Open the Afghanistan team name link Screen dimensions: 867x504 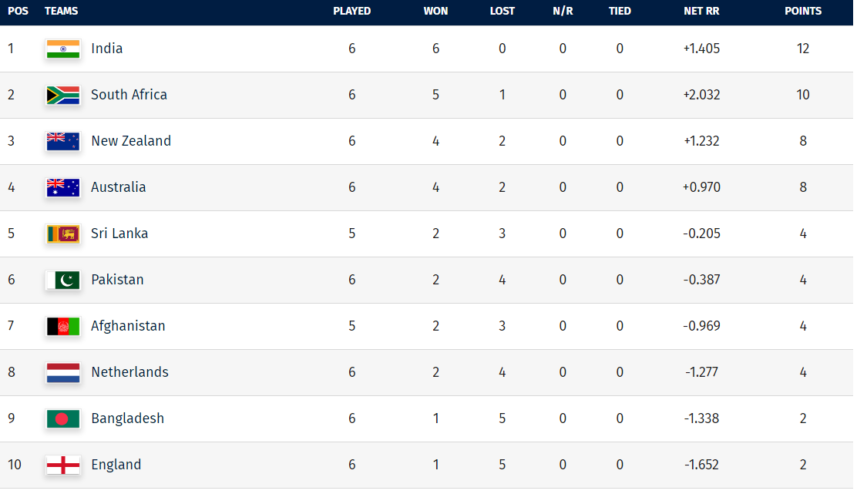click(128, 326)
